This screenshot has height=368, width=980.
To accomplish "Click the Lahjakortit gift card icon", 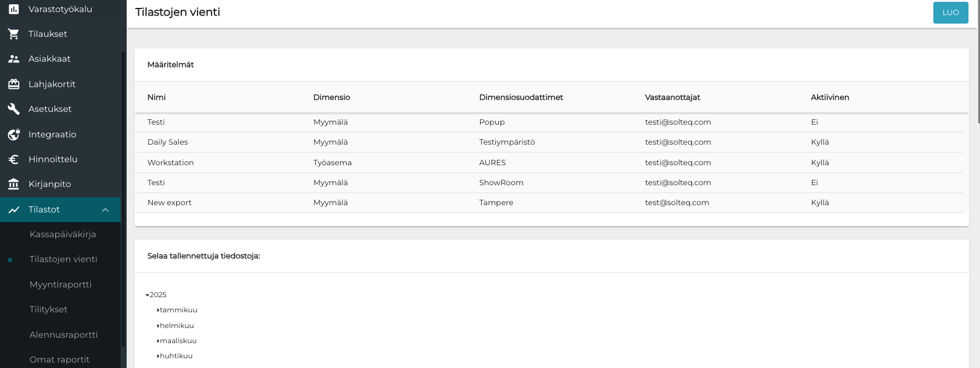I will 13,84.
